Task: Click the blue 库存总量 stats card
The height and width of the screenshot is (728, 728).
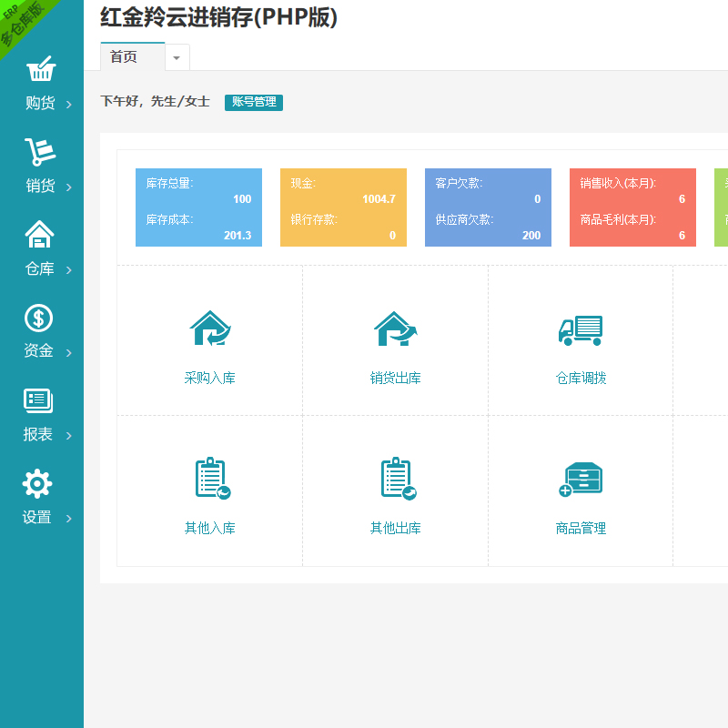Action: tap(198, 207)
